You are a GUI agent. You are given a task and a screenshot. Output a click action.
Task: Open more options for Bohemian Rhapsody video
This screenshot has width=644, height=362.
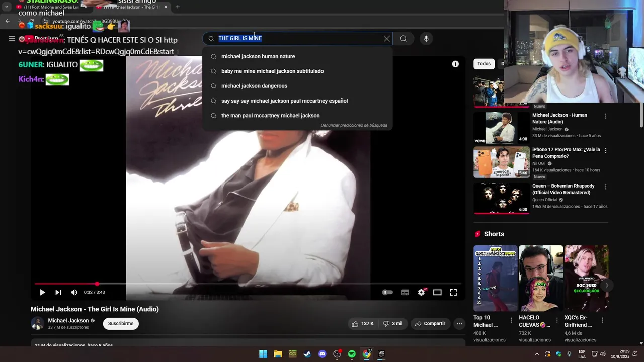click(606, 187)
